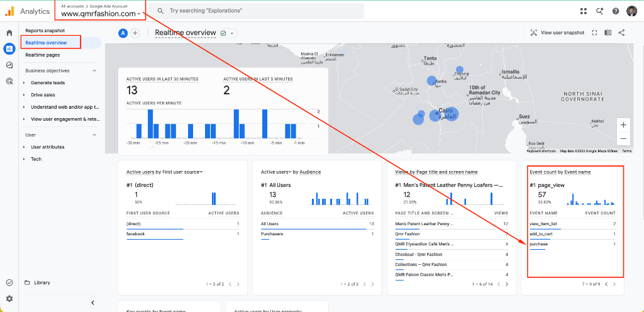Select the Reports bar chart icon

tap(9, 49)
